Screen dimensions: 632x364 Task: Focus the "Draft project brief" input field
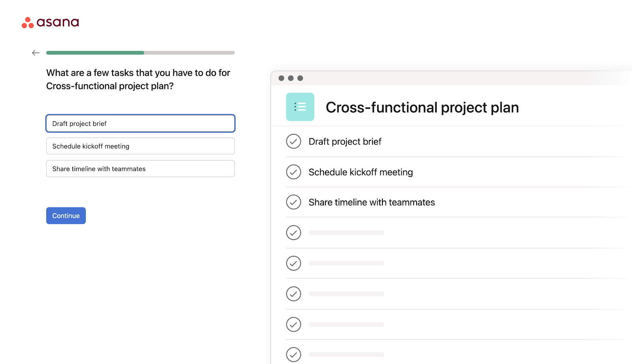click(x=140, y=124)
